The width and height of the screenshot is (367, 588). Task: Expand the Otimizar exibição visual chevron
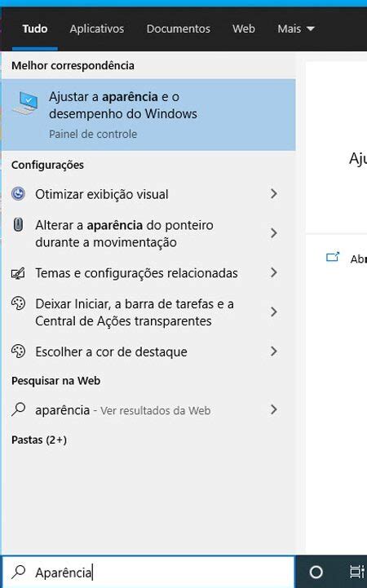[x=274, y=194]
